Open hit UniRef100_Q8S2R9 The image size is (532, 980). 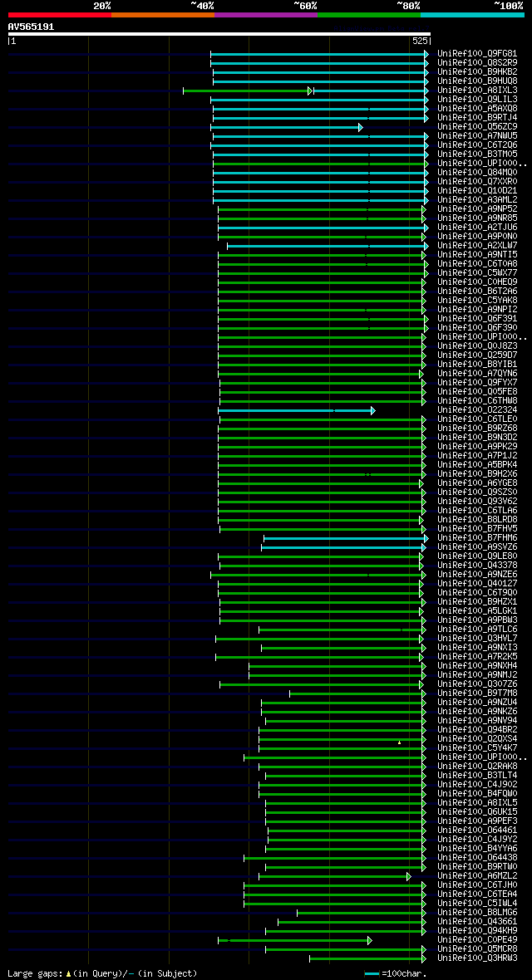click(x=477, y=63)
